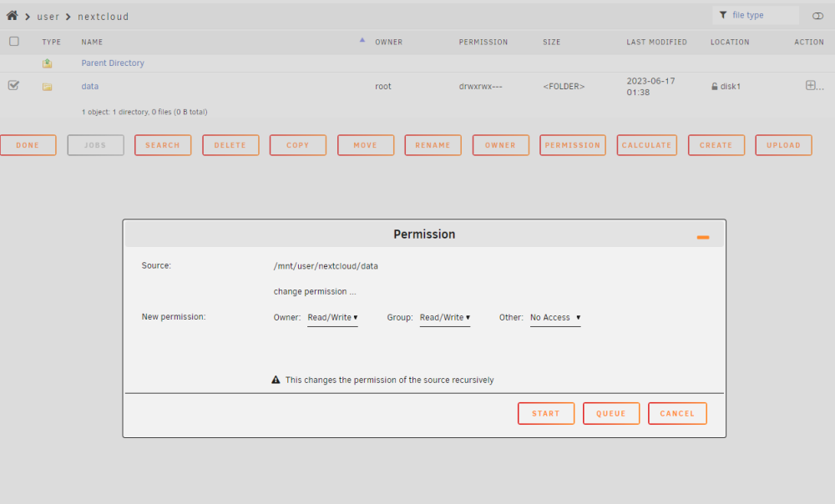This screenshot has height=504, width=835.
Task: Click the COPY button
Action: pyautogui.click(x=298, y=144)
